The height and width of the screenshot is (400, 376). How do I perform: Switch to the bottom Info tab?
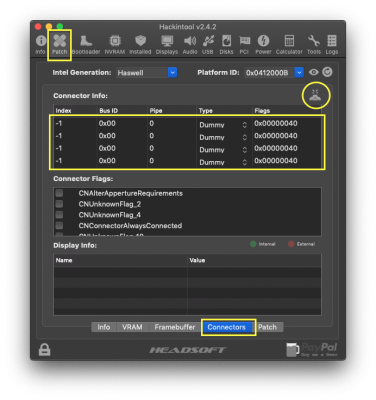(104, 327)
